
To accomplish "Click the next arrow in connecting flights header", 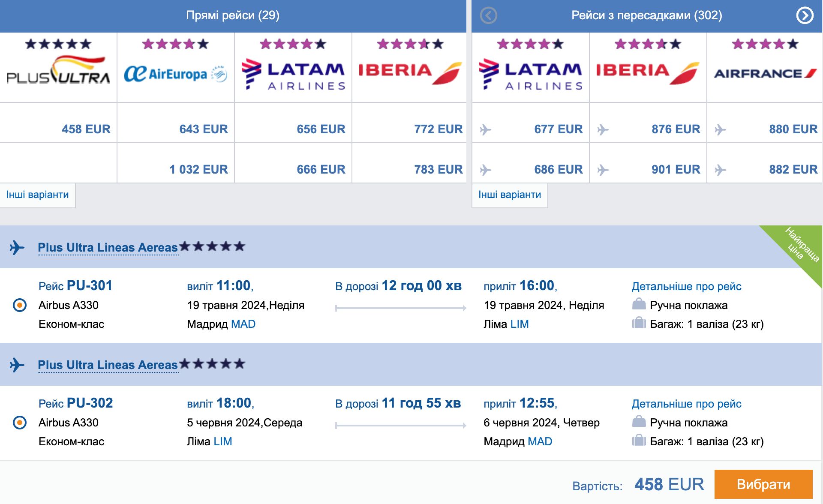I will click(x=805, y=16).
